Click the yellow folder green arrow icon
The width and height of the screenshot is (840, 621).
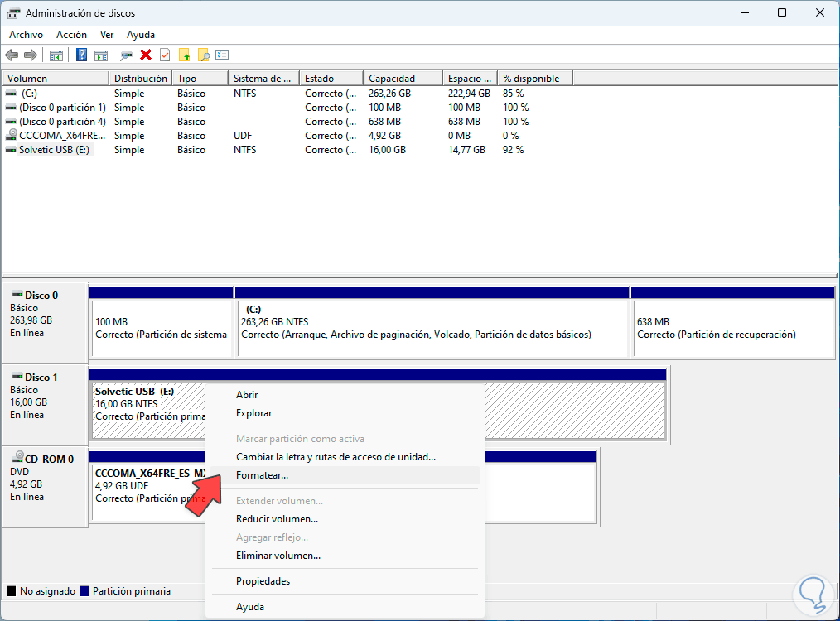[184, 55]
